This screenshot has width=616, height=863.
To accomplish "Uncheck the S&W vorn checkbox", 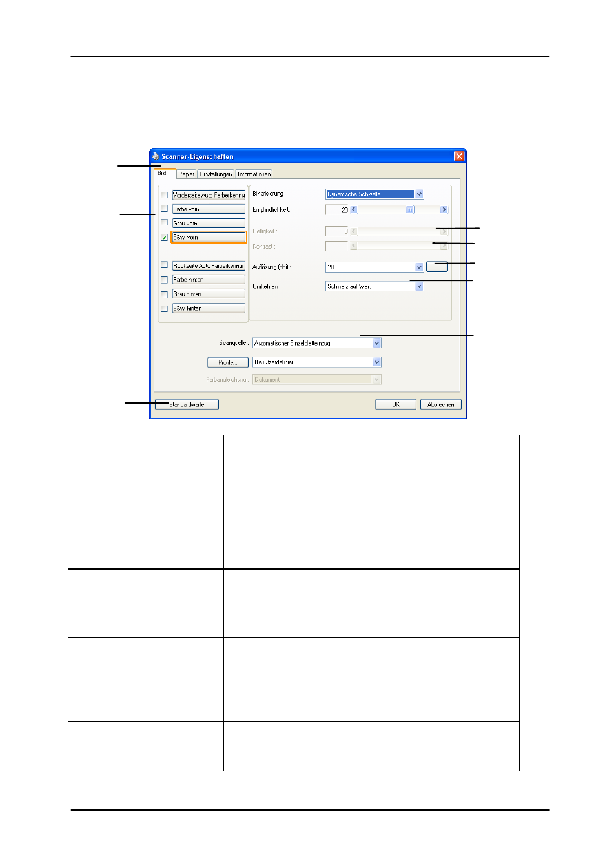I will pos(165,238).
